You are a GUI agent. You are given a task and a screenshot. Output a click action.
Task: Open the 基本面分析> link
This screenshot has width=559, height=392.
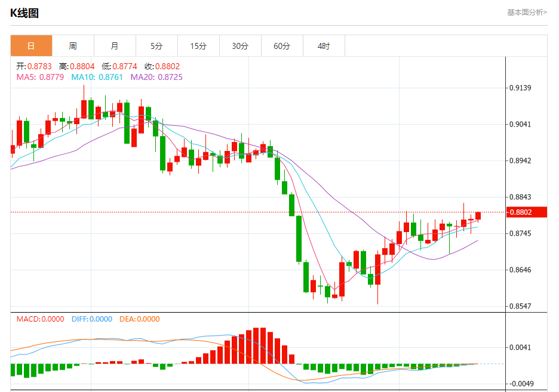tap(527, 13)
